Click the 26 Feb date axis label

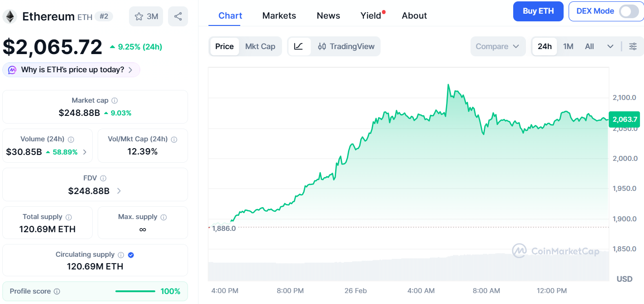point(356,290)
